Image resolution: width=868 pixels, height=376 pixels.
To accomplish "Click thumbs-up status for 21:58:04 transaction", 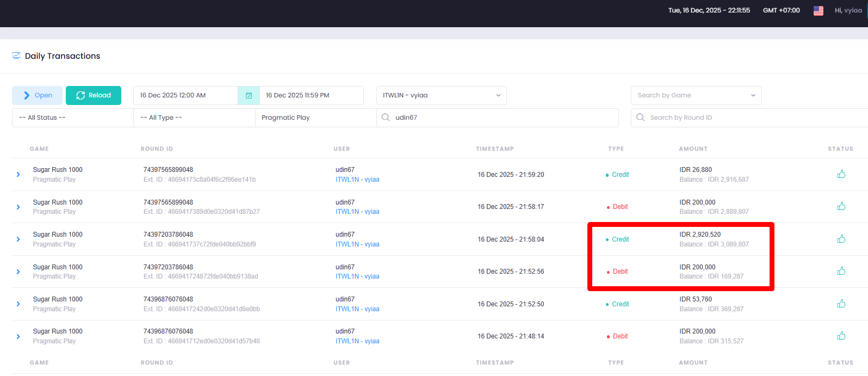I will [841, 239].
